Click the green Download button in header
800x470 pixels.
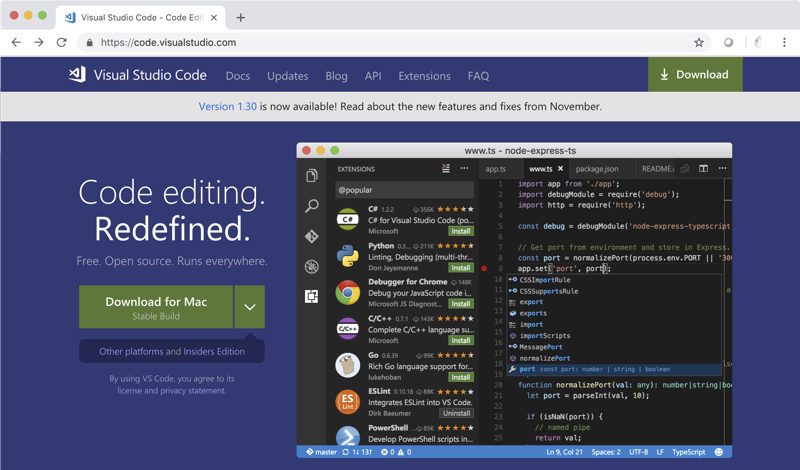[695, 75]
